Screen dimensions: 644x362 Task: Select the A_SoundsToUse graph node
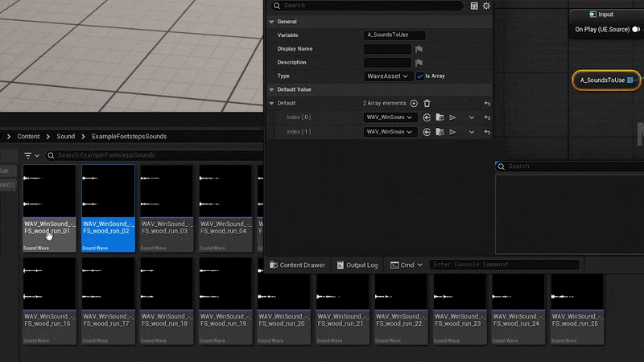606,80
